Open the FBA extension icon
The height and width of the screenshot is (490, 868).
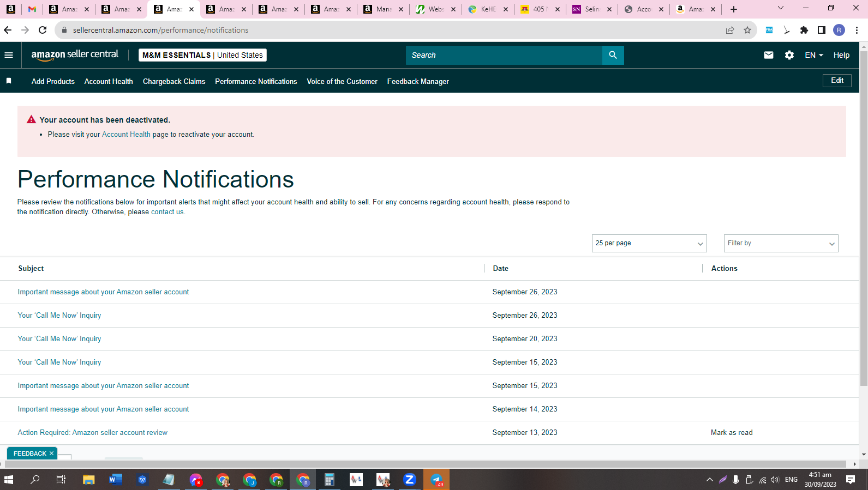[x=769, y=30]
